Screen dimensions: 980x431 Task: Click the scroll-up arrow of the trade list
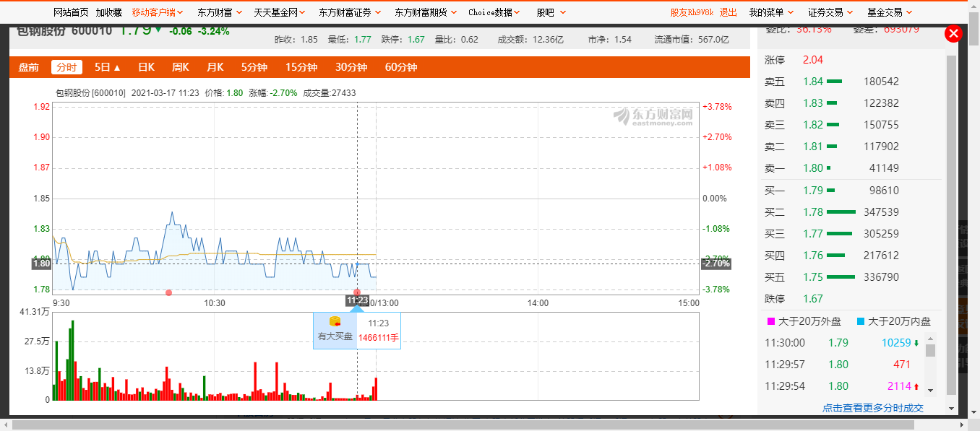coord(930,338)
